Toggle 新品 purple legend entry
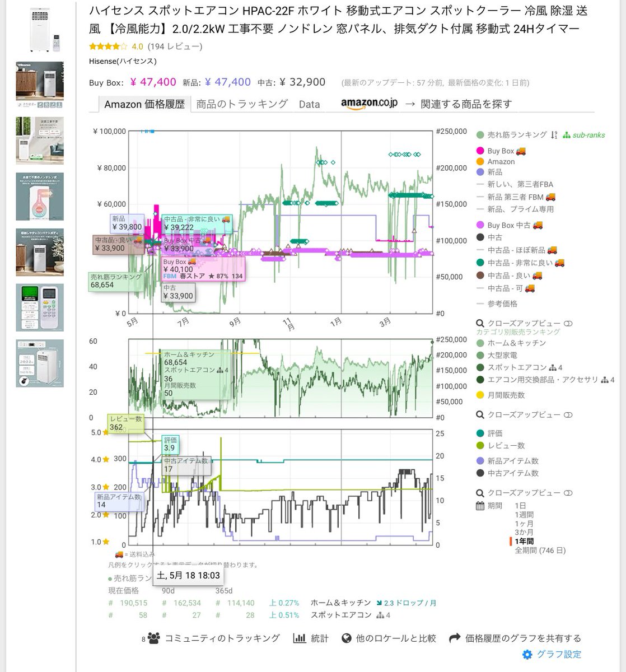 coord(489,172)
